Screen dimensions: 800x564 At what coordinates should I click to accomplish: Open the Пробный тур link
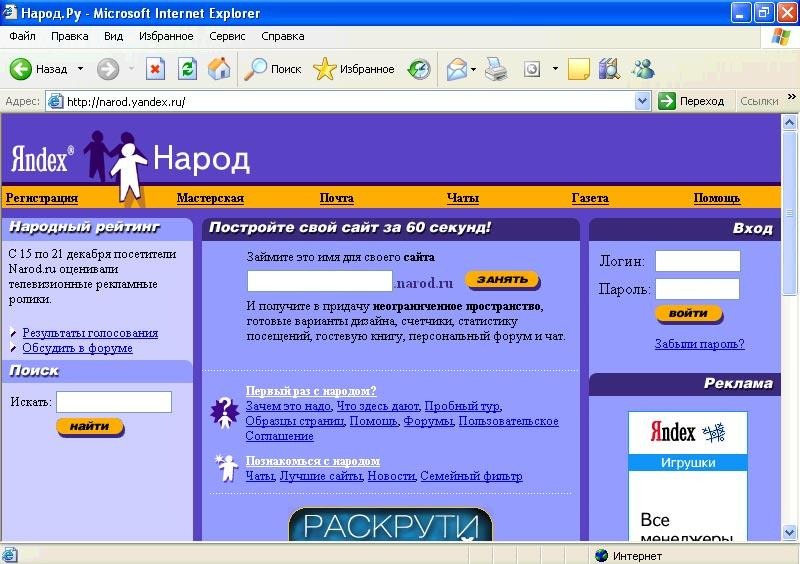click(x=462, y=406)
